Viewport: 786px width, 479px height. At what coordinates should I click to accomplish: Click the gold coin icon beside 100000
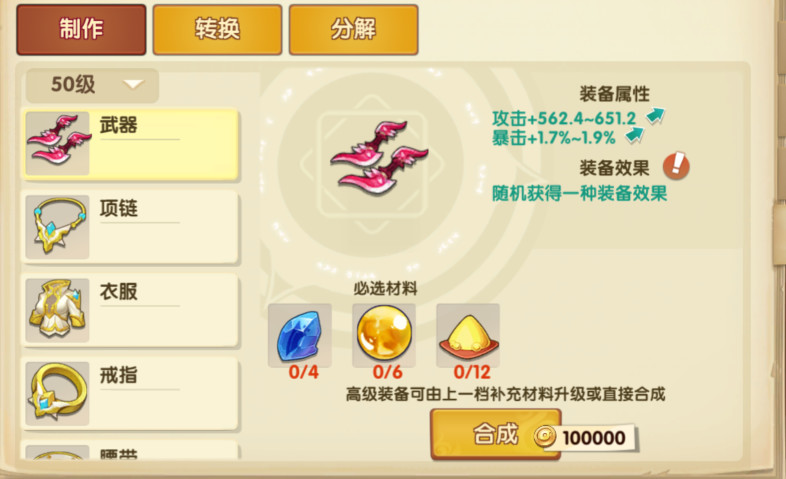click(544, 436)
